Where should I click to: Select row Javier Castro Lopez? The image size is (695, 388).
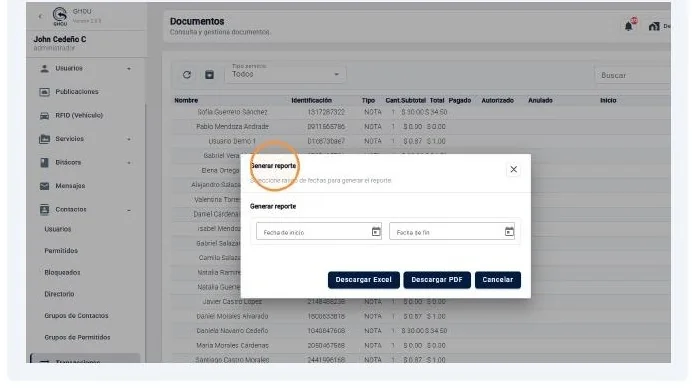pos(421,302)
